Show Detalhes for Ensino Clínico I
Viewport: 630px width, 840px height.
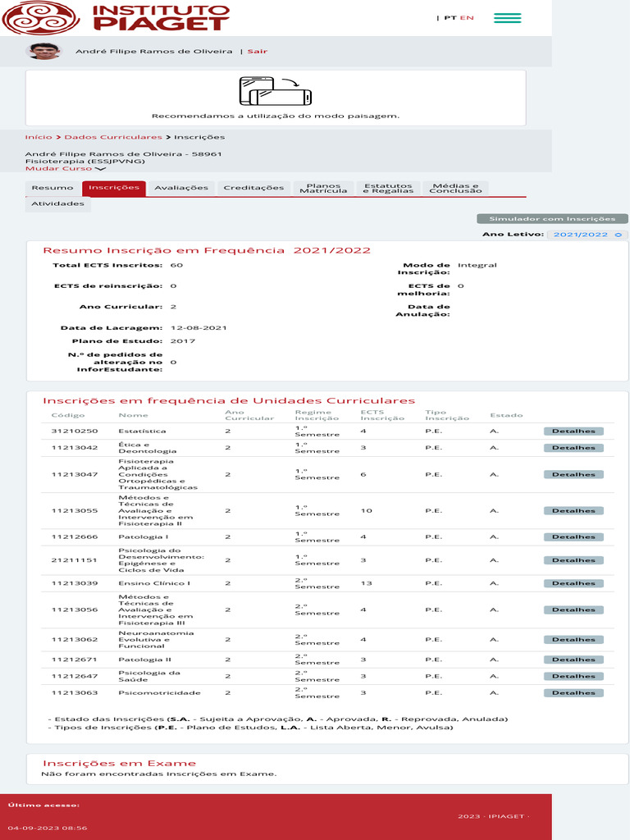coord(573,583)
